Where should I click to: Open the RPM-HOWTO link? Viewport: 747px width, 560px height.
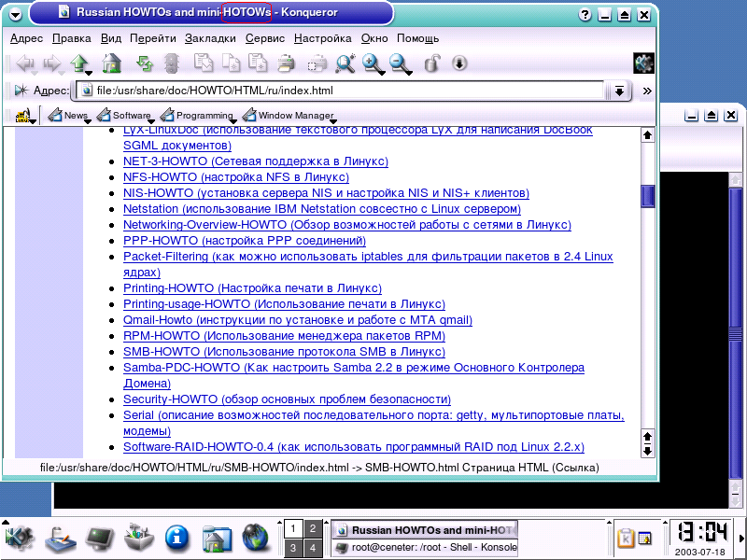pyautogui.click(x=284, y=336)
